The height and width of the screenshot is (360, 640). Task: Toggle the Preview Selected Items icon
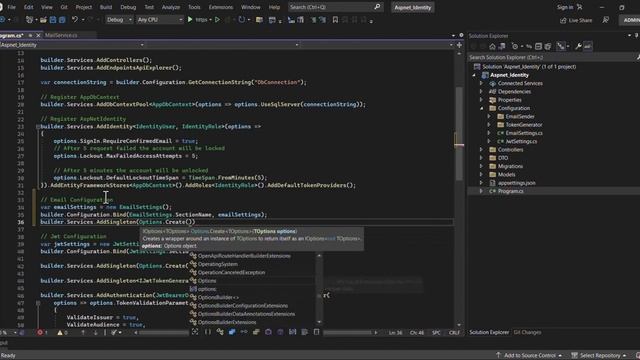(x=587, y=47)
